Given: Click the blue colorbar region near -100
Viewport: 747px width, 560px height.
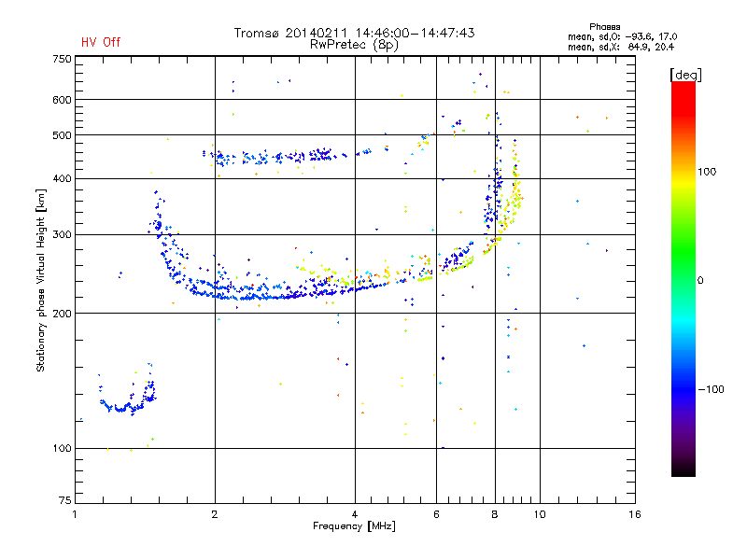Looking at the screenshot, I should 684,388.
